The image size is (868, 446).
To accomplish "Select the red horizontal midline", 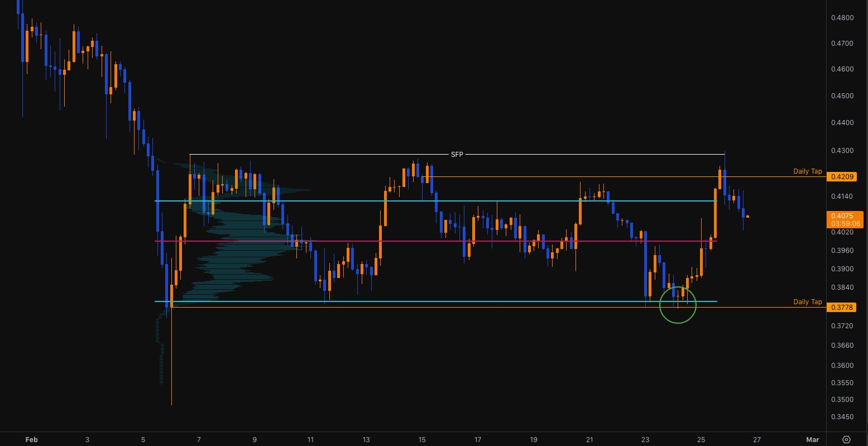I will click(436, 241).
